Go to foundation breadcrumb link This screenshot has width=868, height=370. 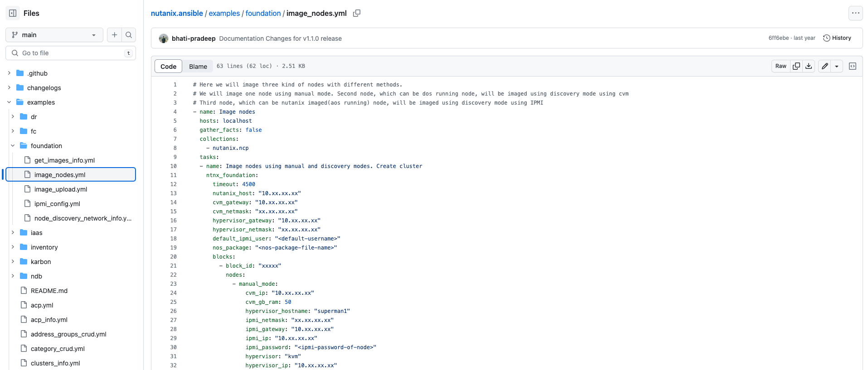(x=263, y=13)
